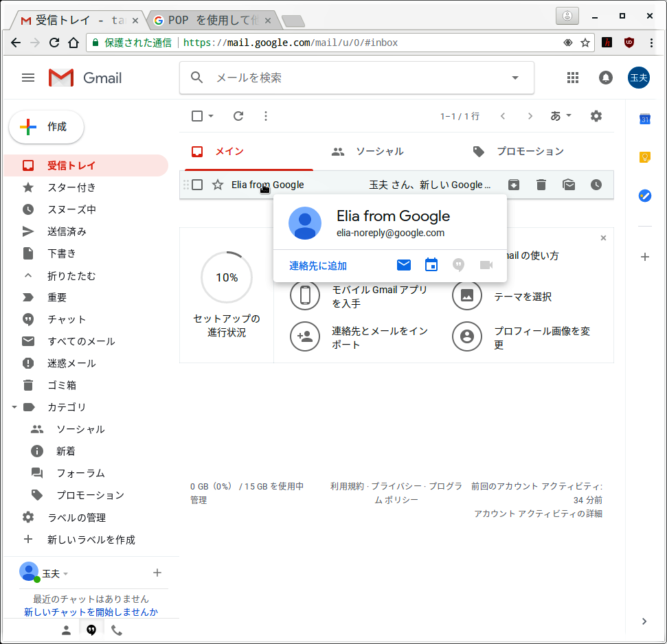Star the Elia from Google email

(x=217, y=185)
